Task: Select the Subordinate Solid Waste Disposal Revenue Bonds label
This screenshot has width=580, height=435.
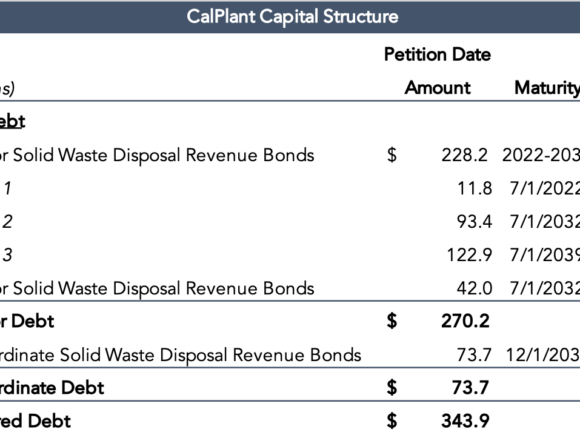Action: pos(181,355)
